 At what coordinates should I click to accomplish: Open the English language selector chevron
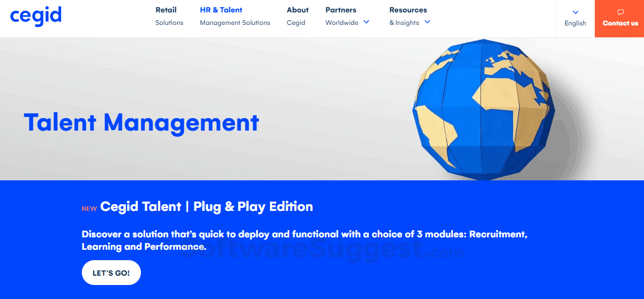point(576,12)
